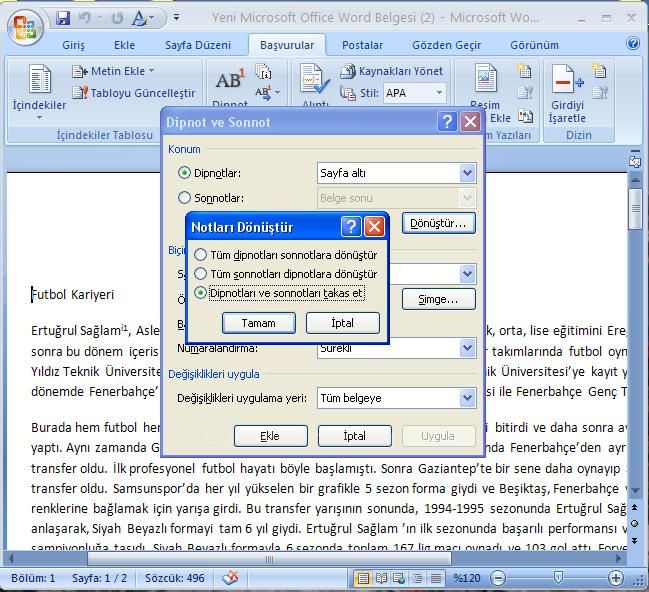Click Tabloyu Güncelleştir
This screenshot has width=649, height=592.
(x=133, y=93)
